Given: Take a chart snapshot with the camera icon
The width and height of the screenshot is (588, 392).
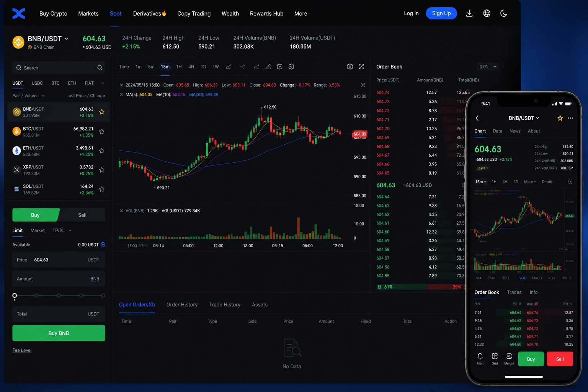Looking at the screenshot, I should 350,67.
